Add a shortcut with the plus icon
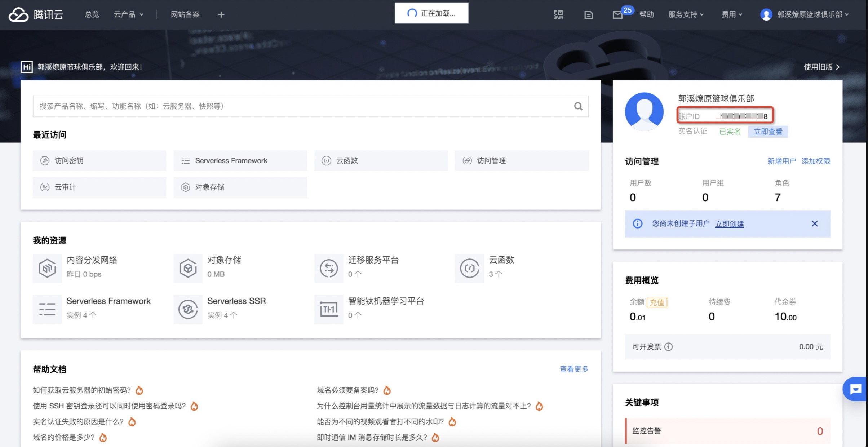This screenshot has height=447, width=868. (221, 14)
